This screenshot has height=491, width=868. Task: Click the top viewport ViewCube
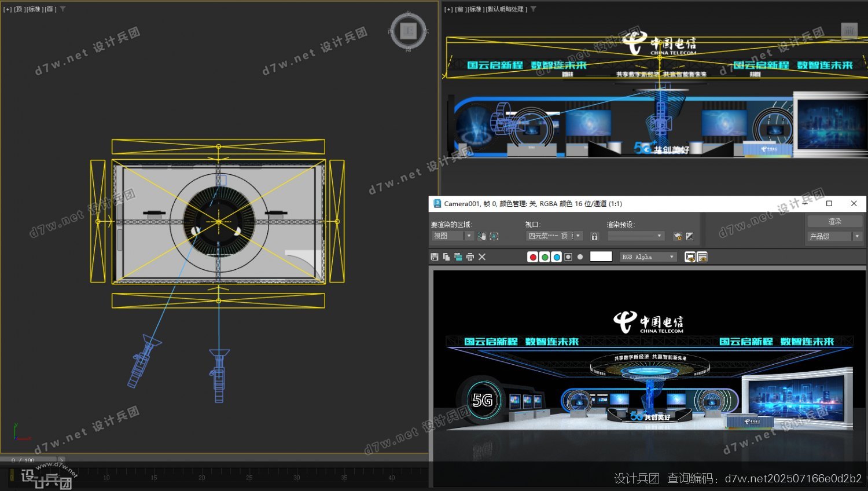point(408,31)
